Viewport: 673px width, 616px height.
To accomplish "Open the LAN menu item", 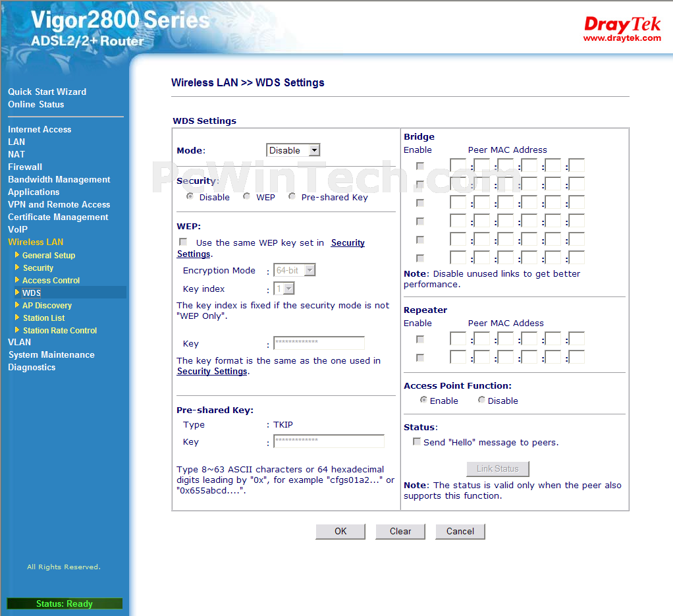I will (16, 142).
